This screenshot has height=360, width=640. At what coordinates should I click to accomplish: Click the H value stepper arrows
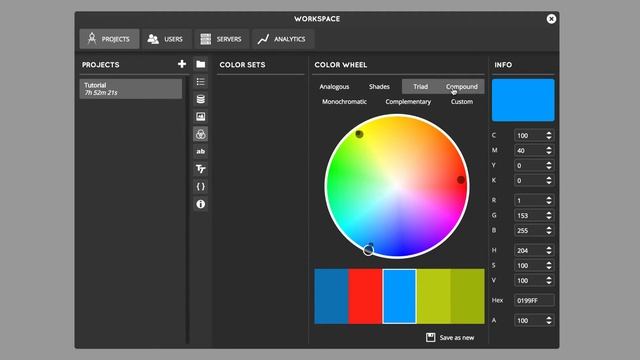pos(549,250)
